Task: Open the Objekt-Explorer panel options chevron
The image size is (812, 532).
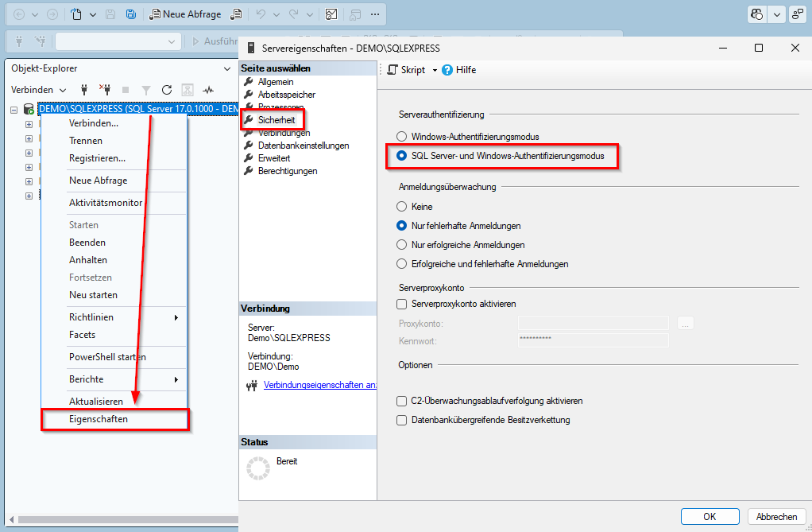Action: click(x=226, y=69)
